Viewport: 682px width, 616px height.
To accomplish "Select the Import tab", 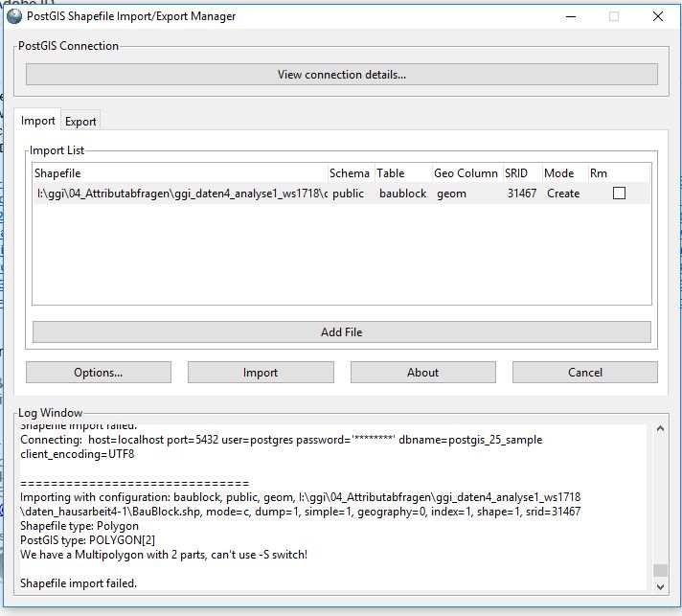I will coord(38,121).
